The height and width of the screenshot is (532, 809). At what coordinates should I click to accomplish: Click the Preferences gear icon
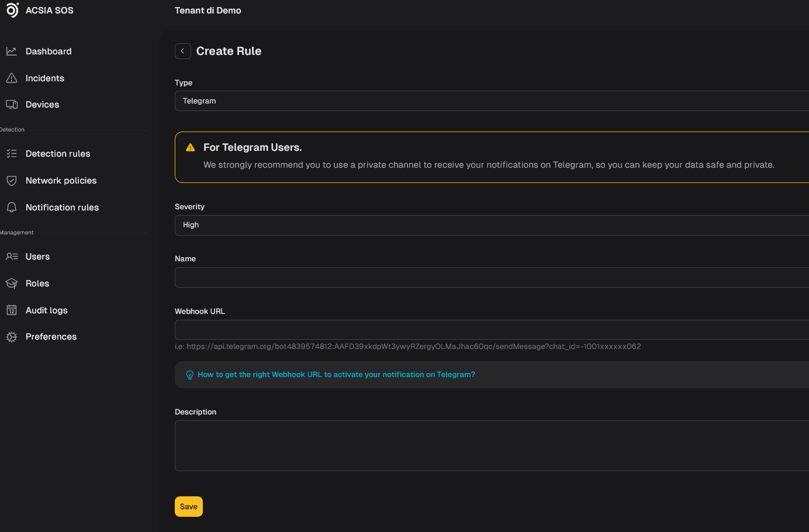(x=12, y=337)
